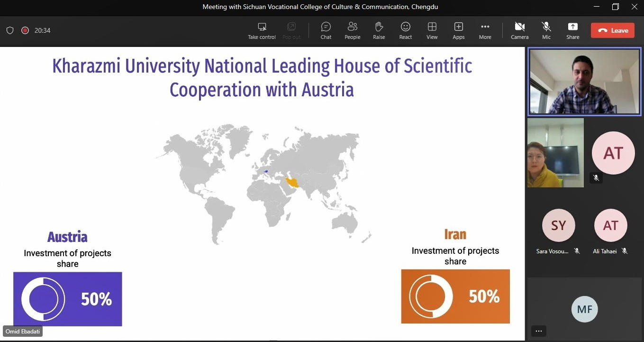644x342 pixels.
Task: Select the man's video thumbnail
Action: tap(584, 82)
